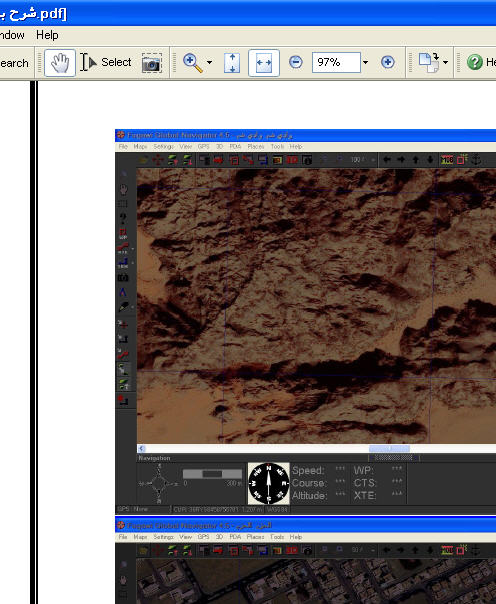
Task: Select the Zoom In magnifier tool
Action: 193,63
